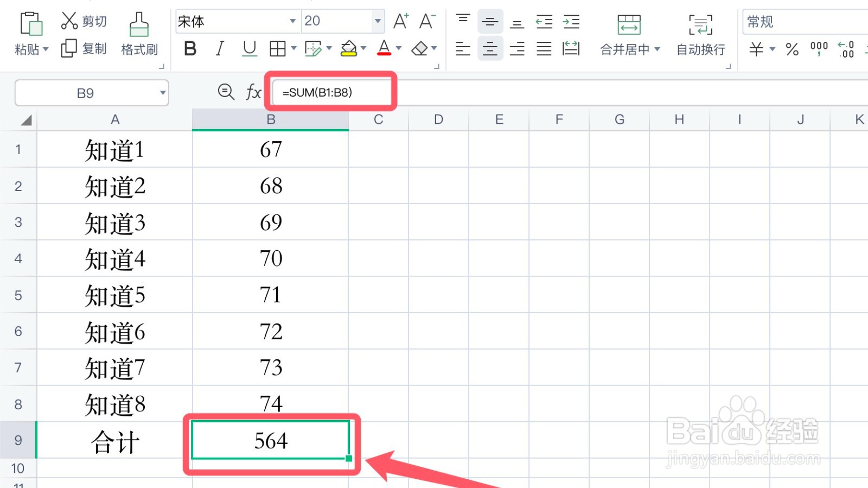868x488 pixels.
Task: Click the fx insert function icon
Action: pyautogui.click(x=253, y=92)
